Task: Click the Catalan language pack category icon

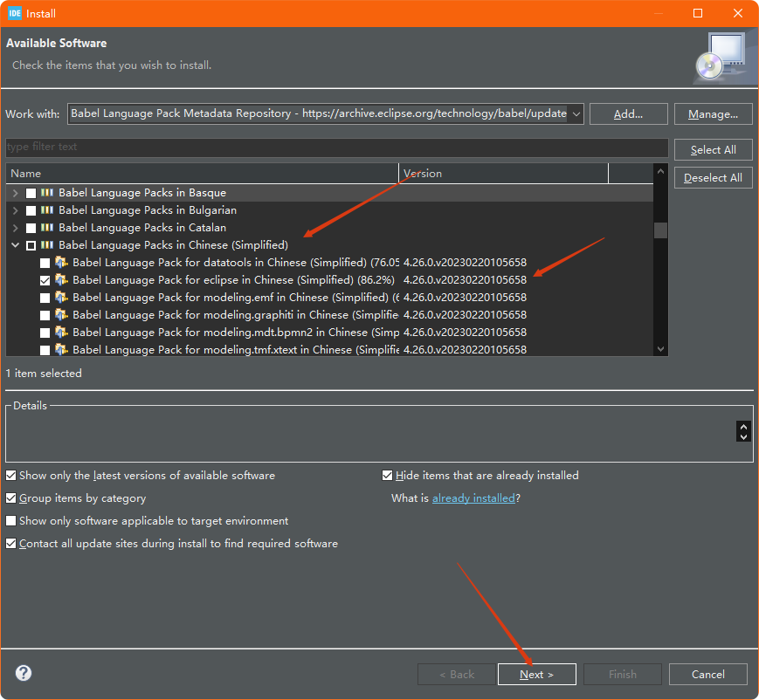Action: click(x=47, y=228)
